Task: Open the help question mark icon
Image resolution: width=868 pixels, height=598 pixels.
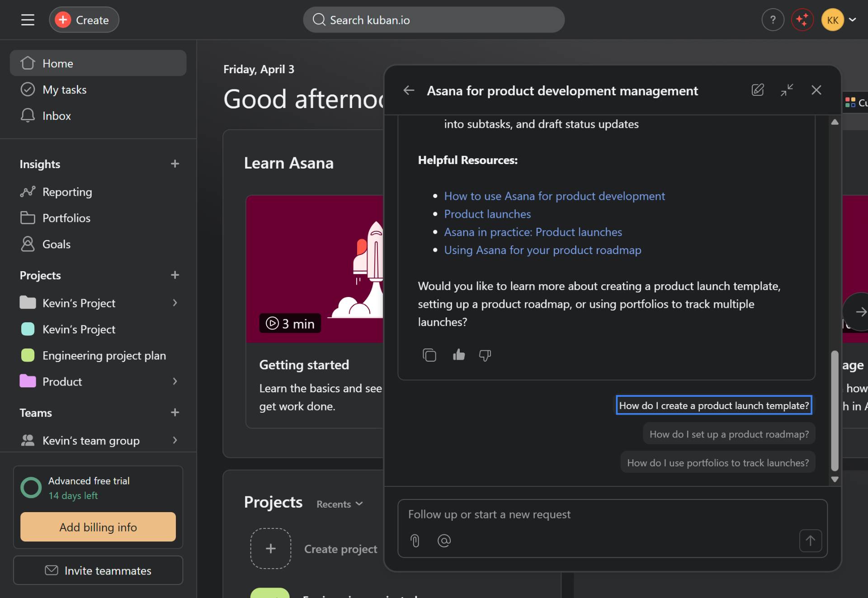Action: [773, 20]
